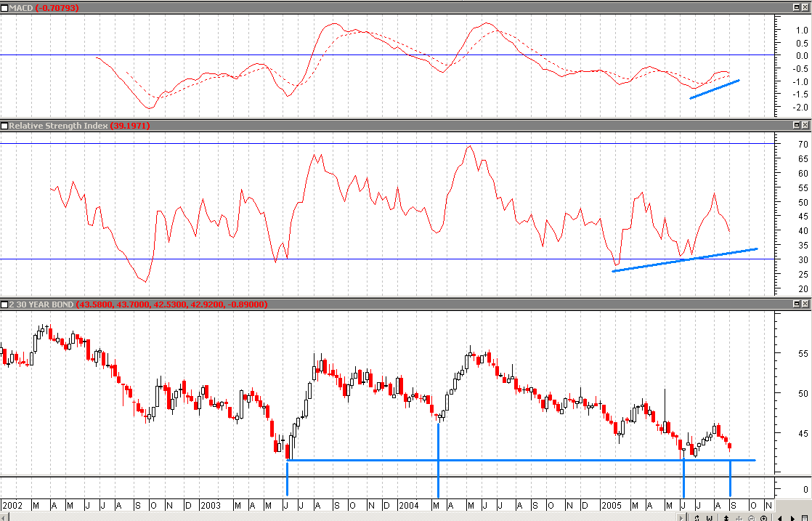Click the vertical rescale double-arrow icon
The height and width of the screenshot is (521, 812).
726,518
